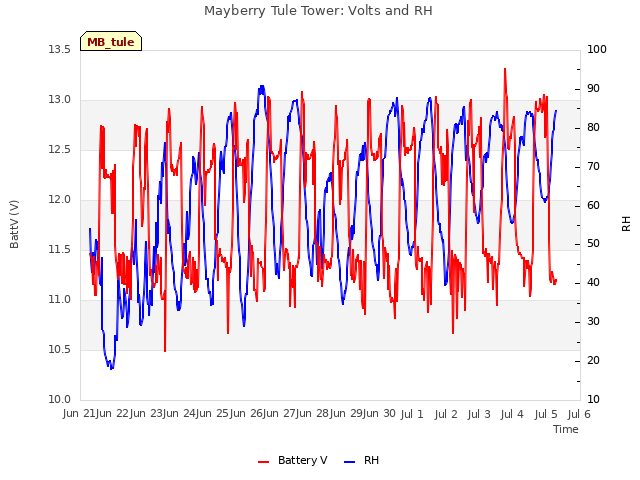Click the 11.0 left axis value

(x=59, y=300)
